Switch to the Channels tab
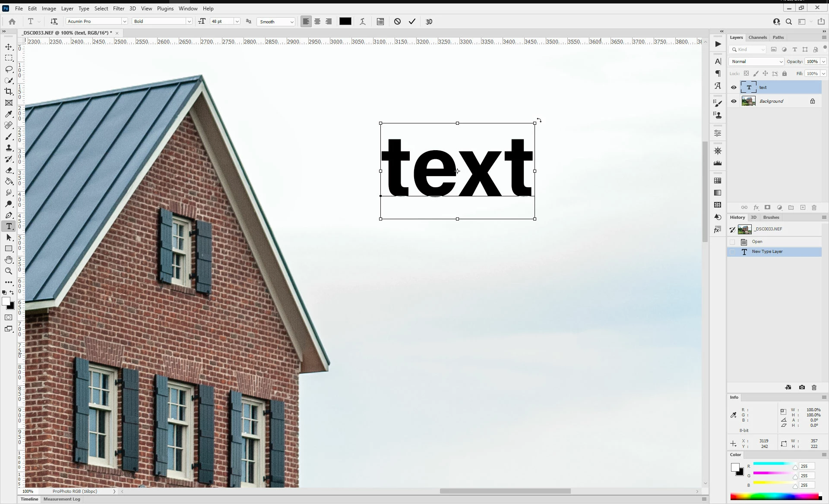This screenshot has height=504, width=829. [757, 38]
